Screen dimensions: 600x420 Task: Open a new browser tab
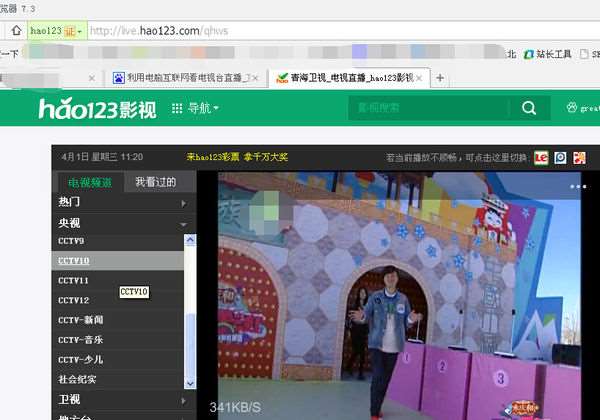pos(440,78)
